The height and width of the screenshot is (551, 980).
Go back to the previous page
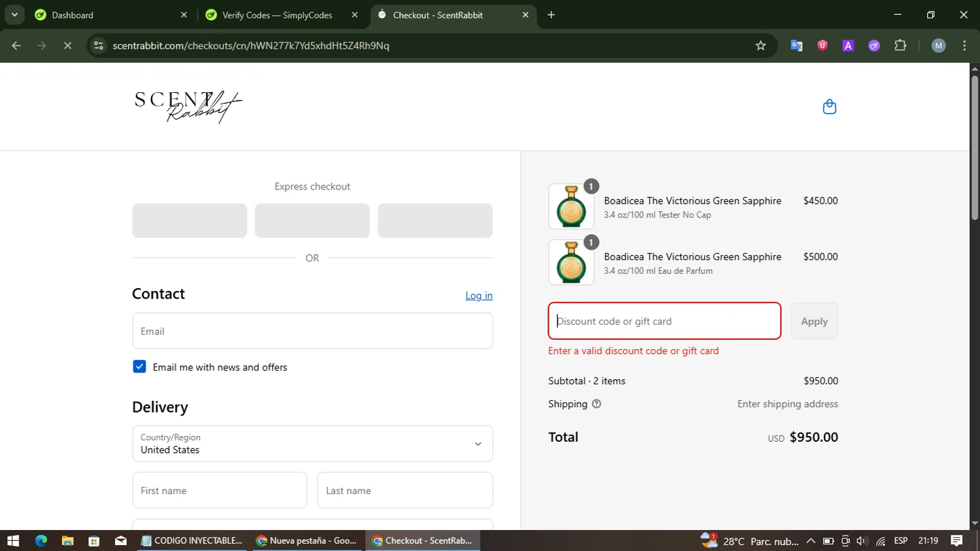pos(16,46)
